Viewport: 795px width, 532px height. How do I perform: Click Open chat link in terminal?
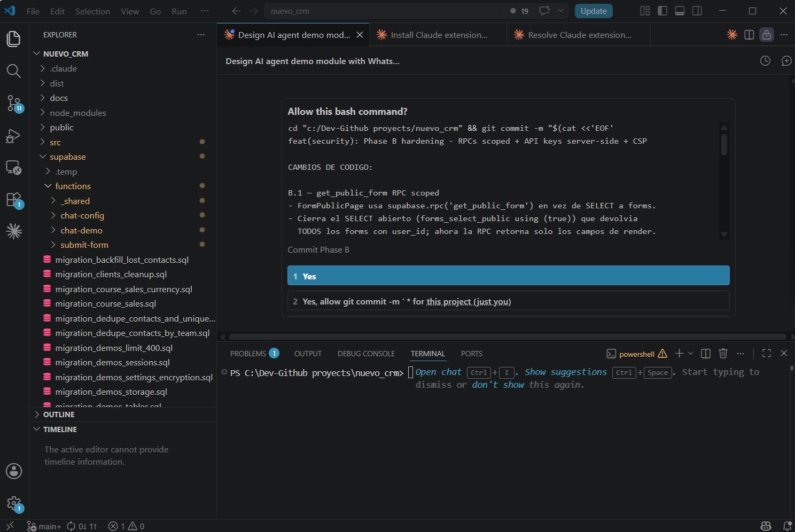(x=439, y=372)
